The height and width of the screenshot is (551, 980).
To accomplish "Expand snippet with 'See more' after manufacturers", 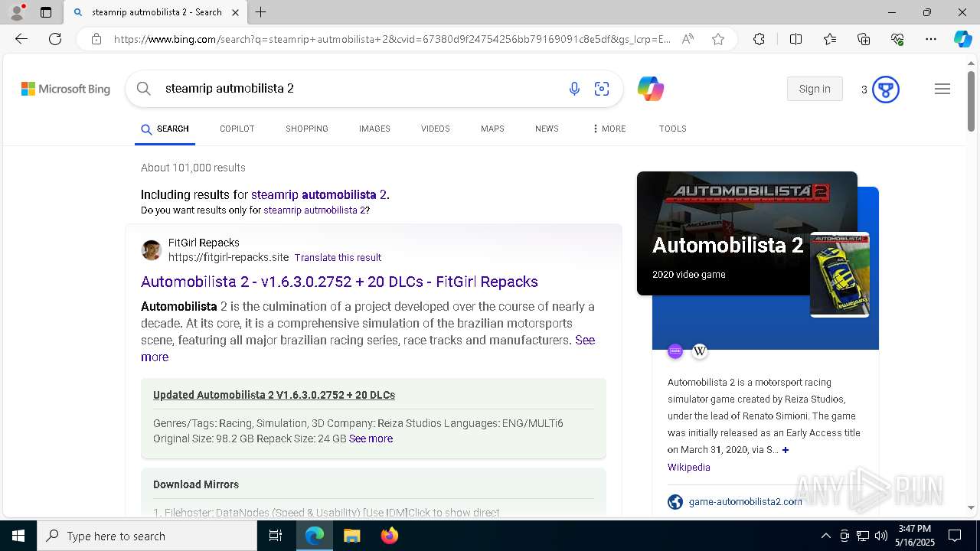I will click(x=367, y=348).
